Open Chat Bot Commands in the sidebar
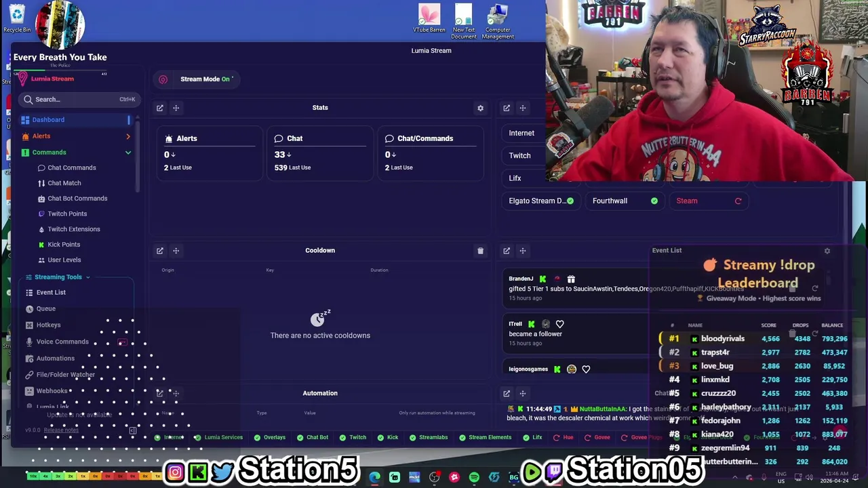This screenshot has width=868, height=488. [77, 199]
